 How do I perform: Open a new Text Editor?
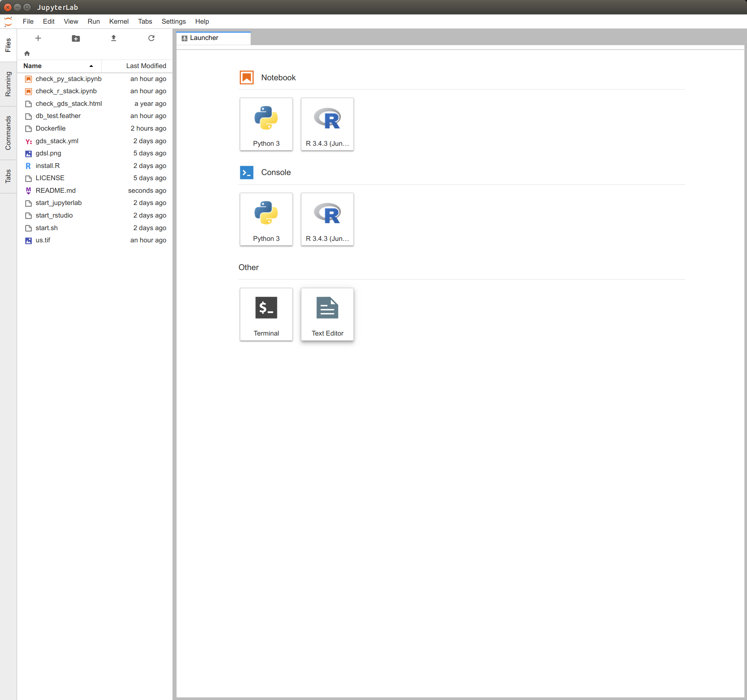click(x=327, y=314)
